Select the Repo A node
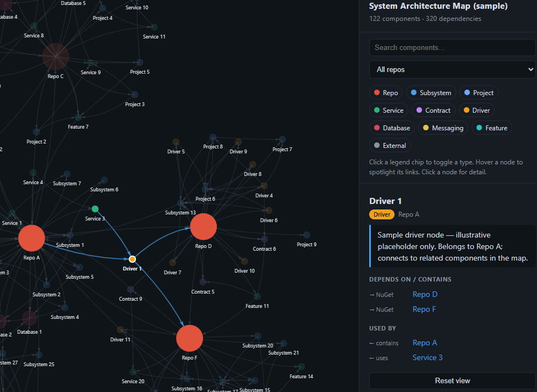This screenshot has width=537, height=392. click(31, 238)
